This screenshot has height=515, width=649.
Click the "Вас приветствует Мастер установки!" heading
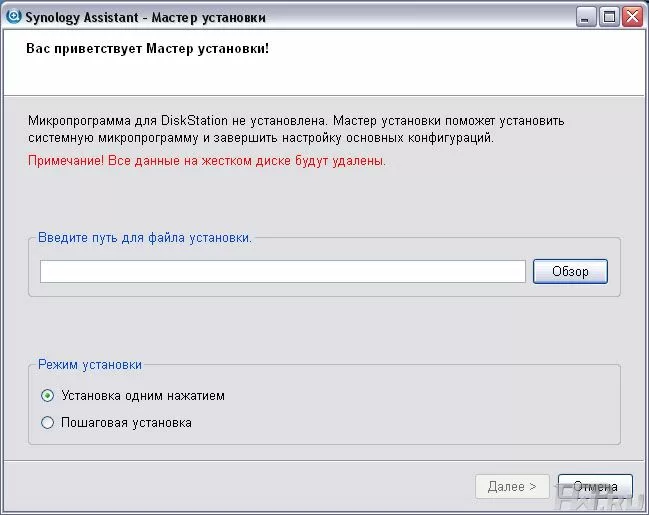click(x=147, y=48)
